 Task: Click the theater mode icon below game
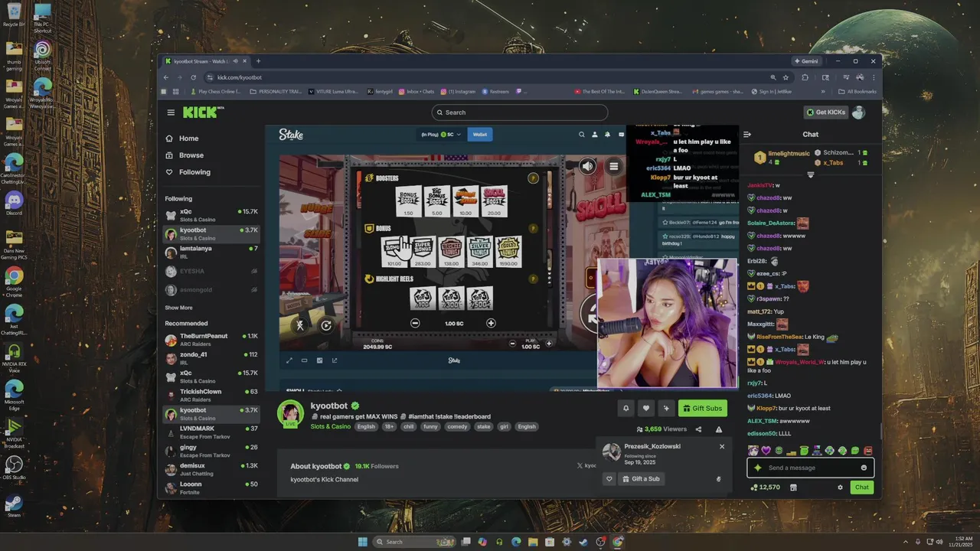click(x=304, y=360)
